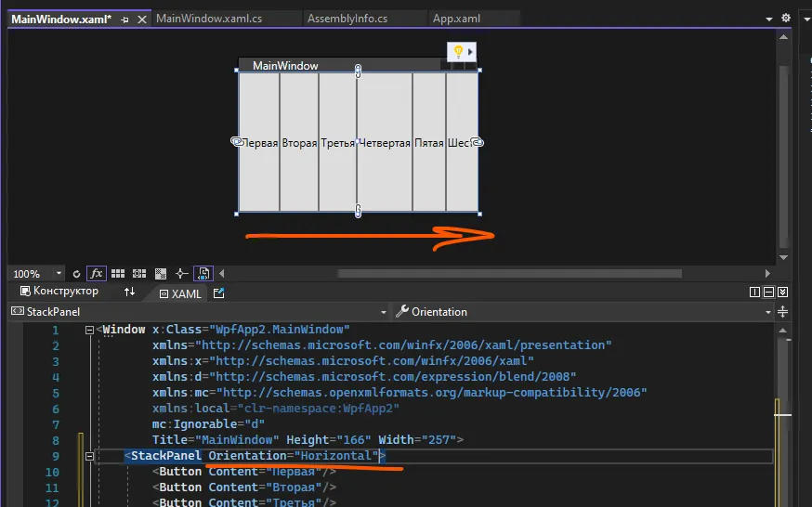Click the designer vertical scroll up arrow
The image size is (812, 507).
pyautogui.click(x=783, y=37)
